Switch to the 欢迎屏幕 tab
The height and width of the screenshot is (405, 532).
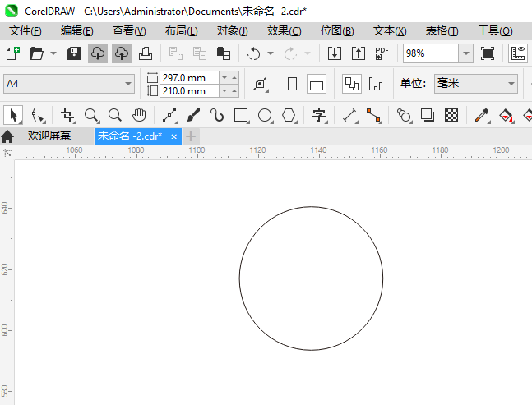49,136
